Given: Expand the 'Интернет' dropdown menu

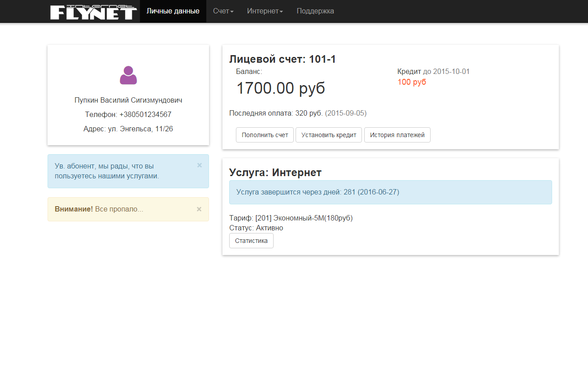Looking at the screenshot, I should click(265, 11).
